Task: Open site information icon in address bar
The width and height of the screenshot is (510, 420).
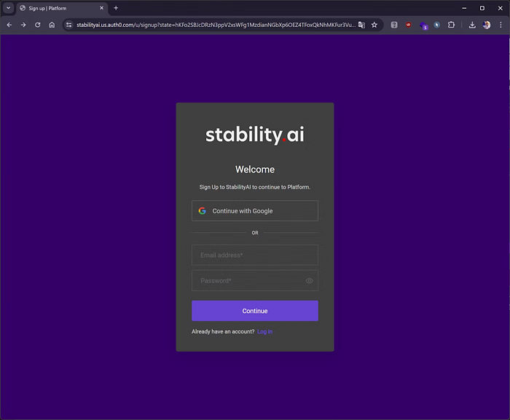Action: point(68,25)
